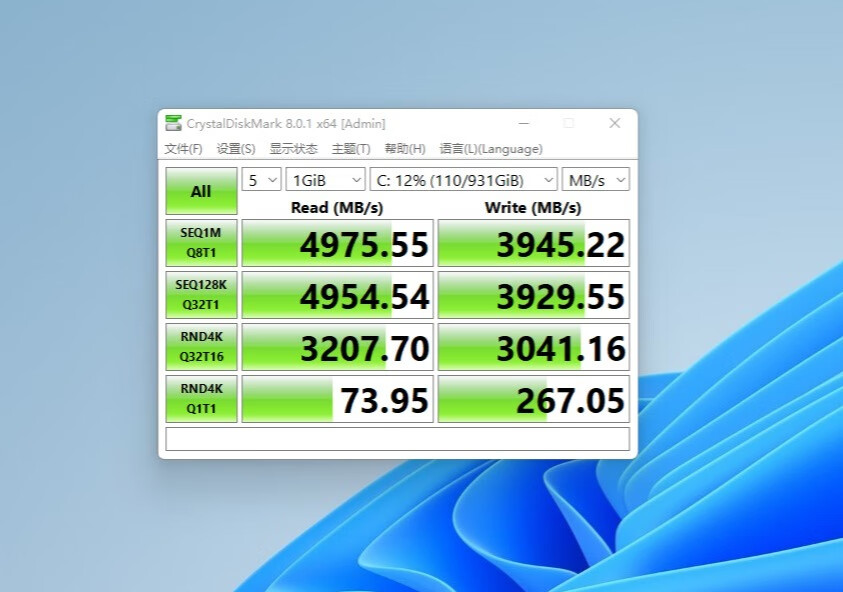
Task: Close the CrystalDiskMark window
Action: (615, 123)
